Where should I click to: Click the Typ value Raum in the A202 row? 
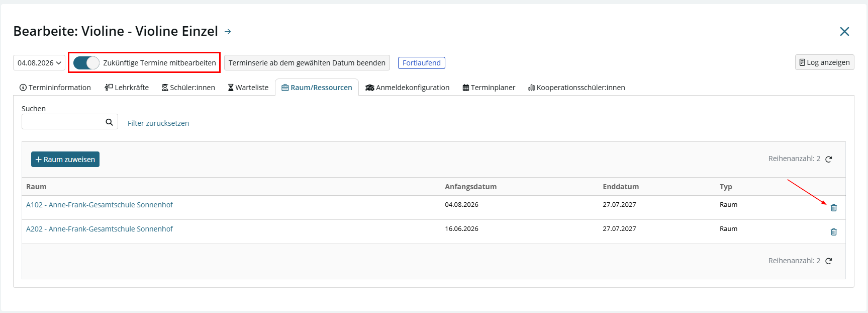[728, 229]
